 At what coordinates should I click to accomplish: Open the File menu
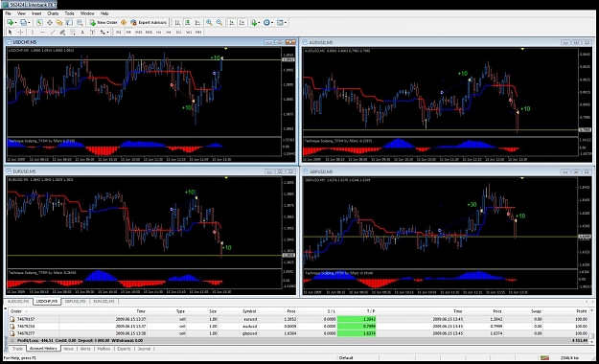point(8,13)
